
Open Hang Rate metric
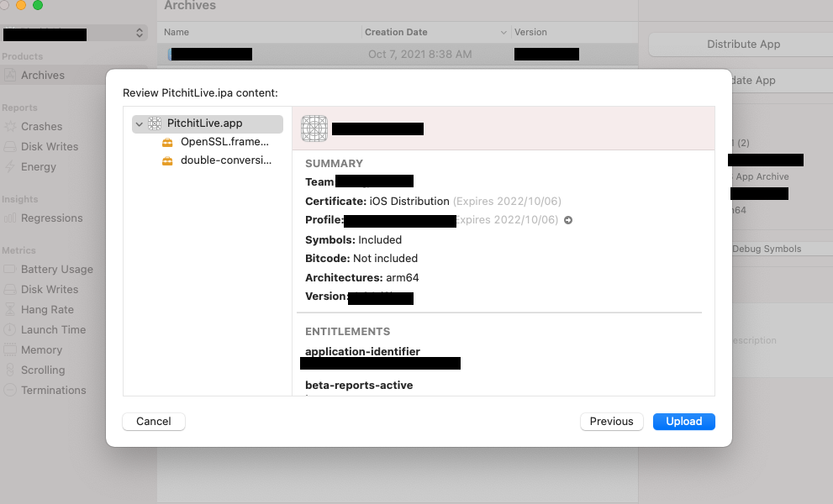click(x=47, y=310)
